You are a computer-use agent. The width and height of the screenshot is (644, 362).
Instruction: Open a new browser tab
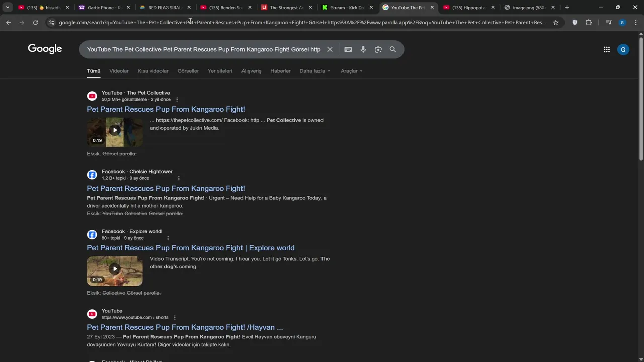(x=567, y=7)
